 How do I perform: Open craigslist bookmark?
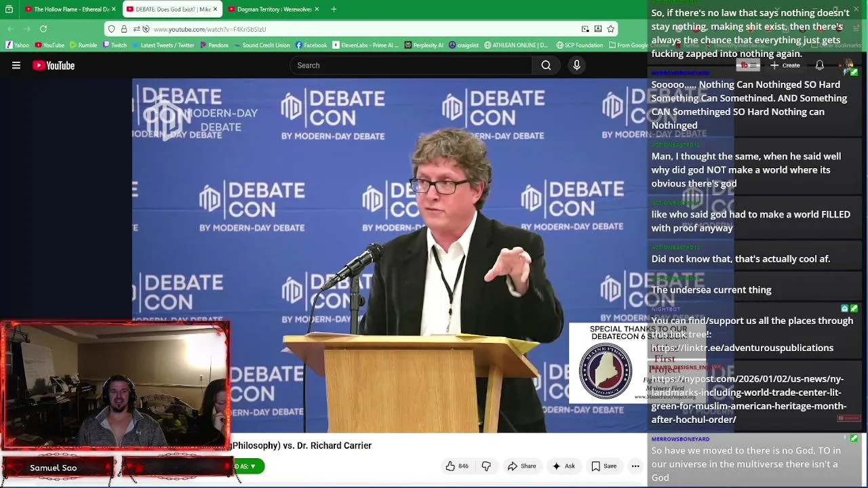coord(463,45)
